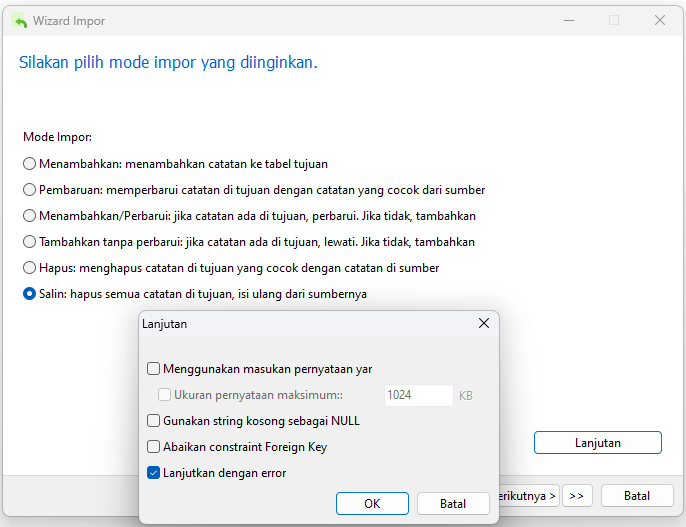686x527 pixels.
Task: Click the Lanjutan button in the wizard
Action: pos(598,443)
